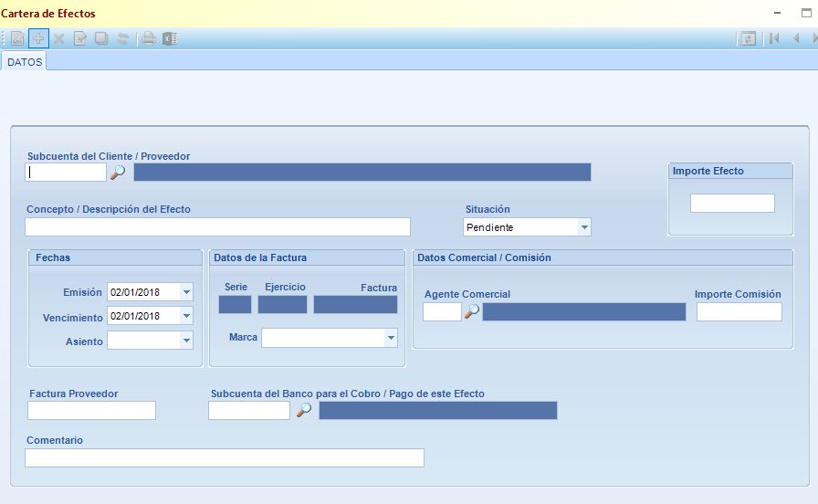
Task: Click the Subcuenta del Cliente / Proveedor input
Action: click(x=66, y=173)
